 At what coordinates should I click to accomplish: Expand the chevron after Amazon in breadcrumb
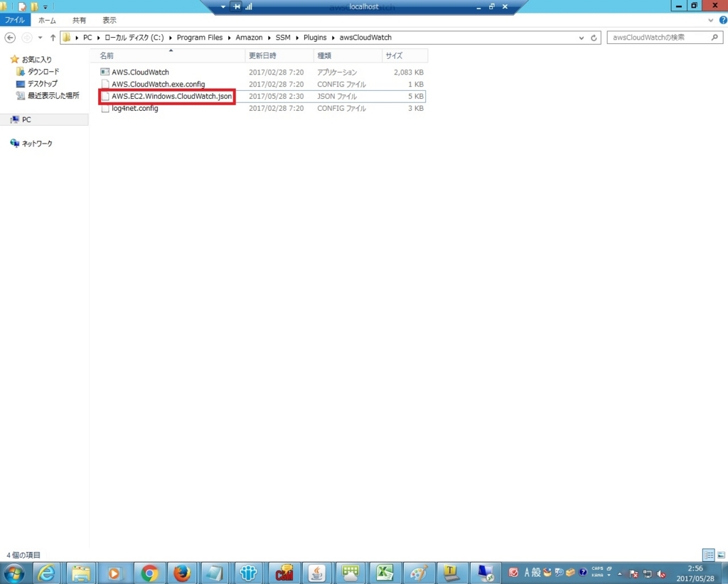point(269,38)
